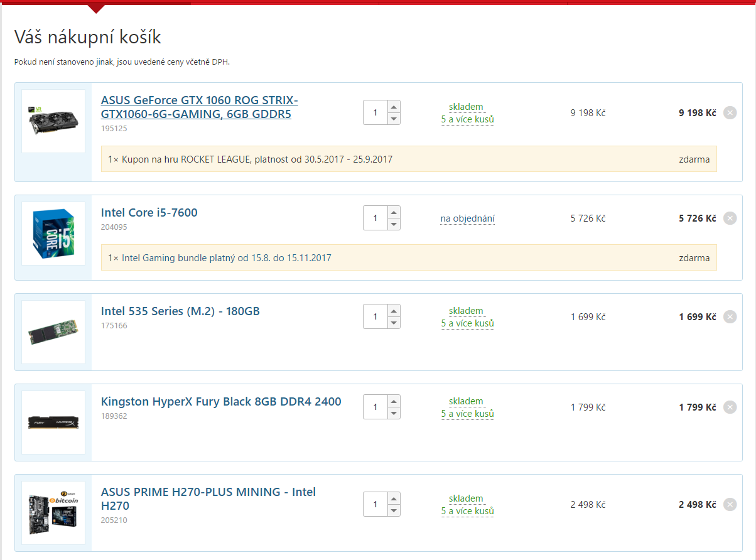Select bold total price 1 799 Kč

[697, 407]
